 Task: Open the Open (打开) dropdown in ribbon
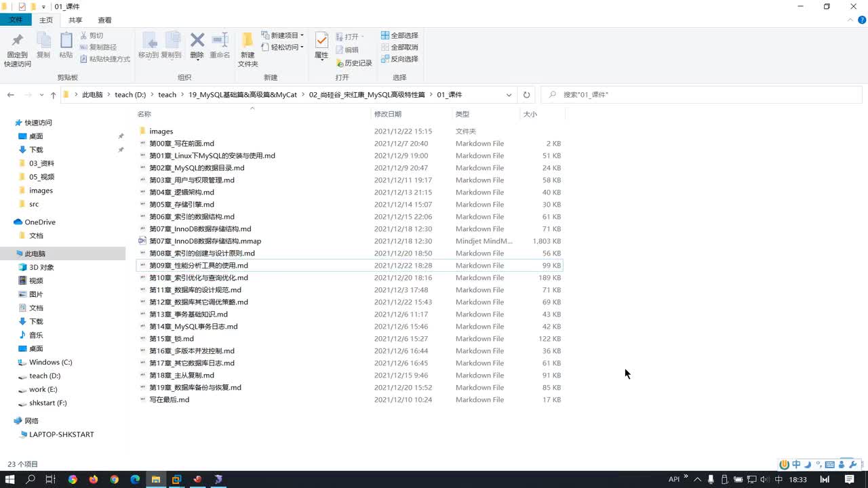pos(350,36)
